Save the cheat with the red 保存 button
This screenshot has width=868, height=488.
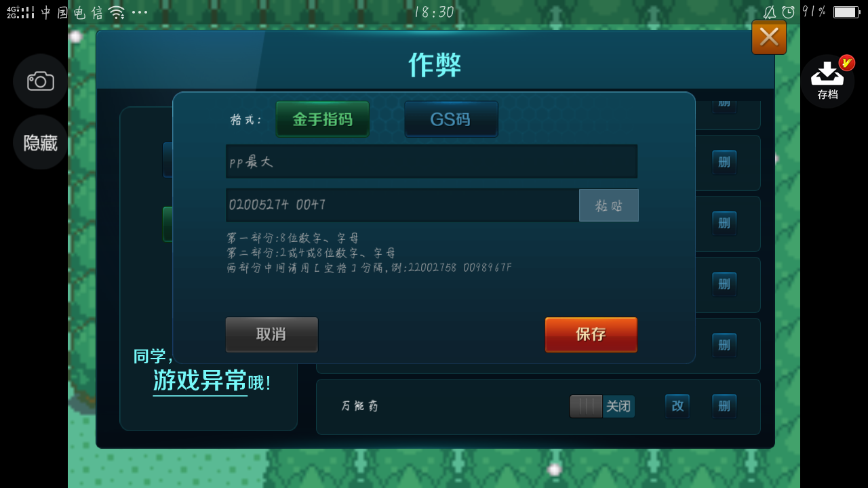[591, 334]
